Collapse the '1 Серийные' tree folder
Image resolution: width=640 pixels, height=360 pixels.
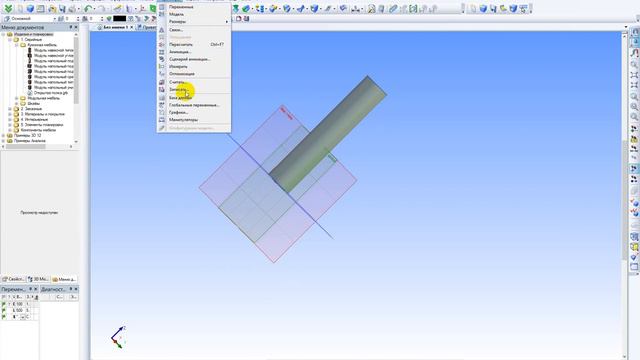point(10,40)
